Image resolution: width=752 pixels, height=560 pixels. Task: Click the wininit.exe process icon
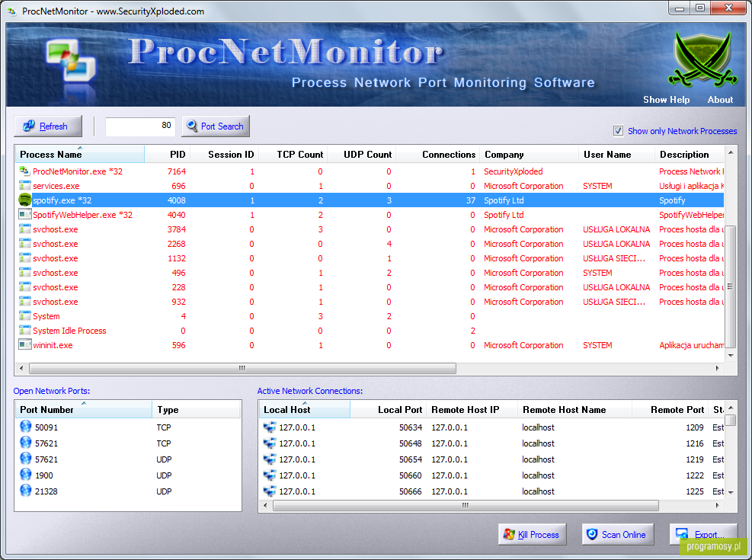24,344
